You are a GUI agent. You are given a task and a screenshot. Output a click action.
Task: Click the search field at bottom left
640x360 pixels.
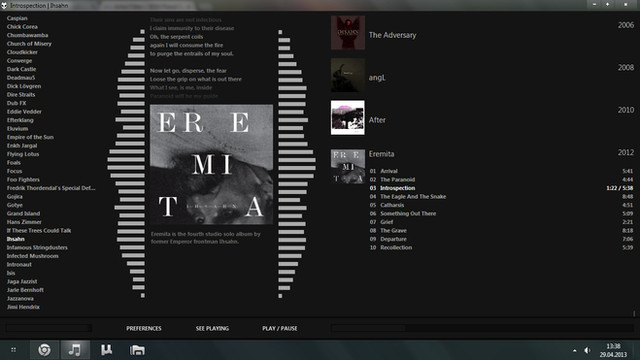pyautogui.click(x=49, y=328)
